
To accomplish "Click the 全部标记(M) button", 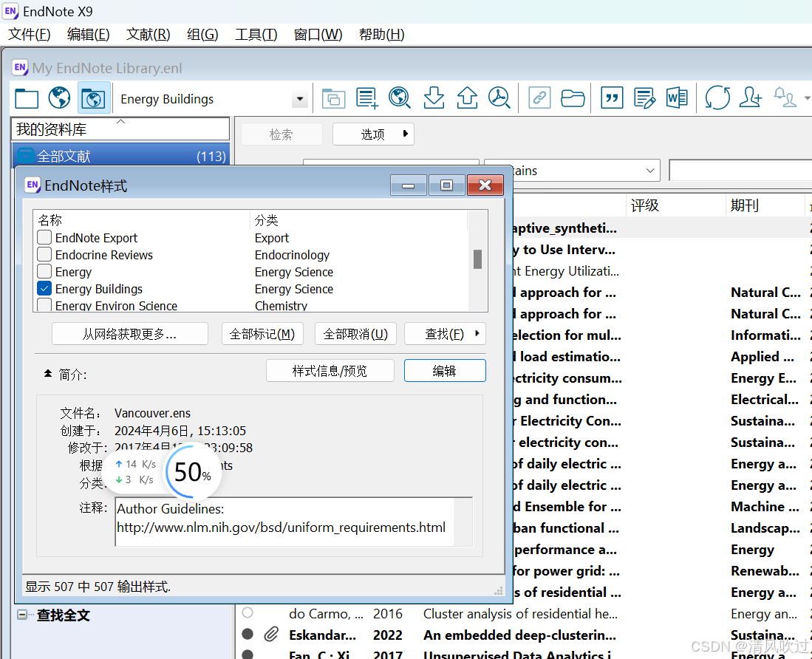I will [262, 334].
